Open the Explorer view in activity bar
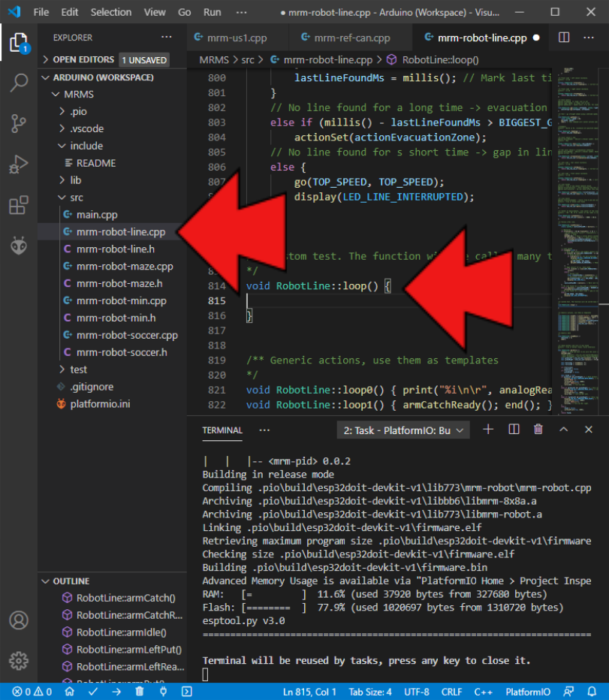 pos(19,43)
